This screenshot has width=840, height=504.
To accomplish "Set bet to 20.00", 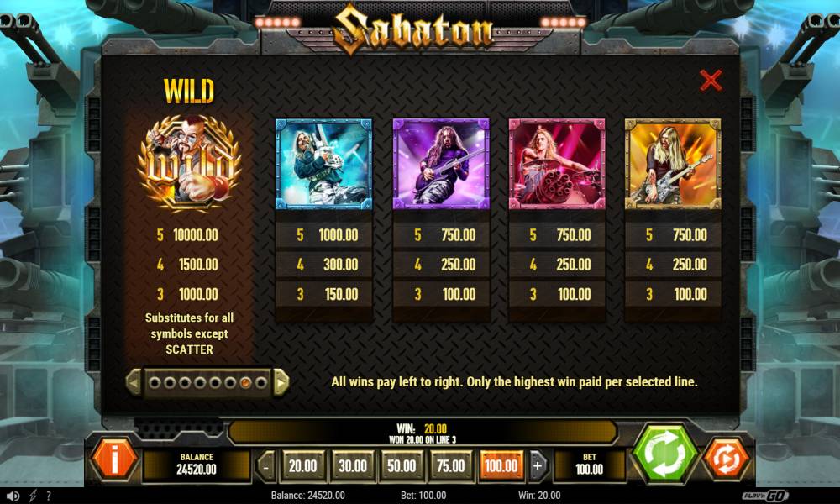I will pyautogui.click(x=302, y=466).
